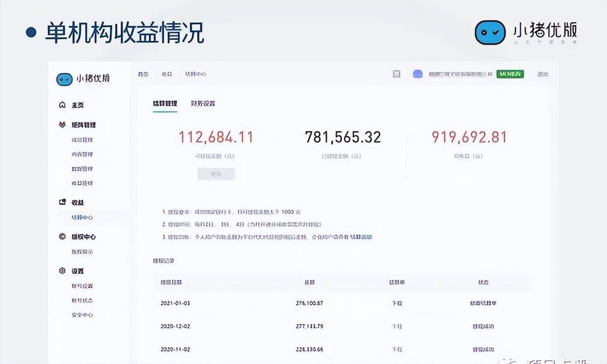This screenshot has width=607, height=364.
Task: Click the date column header in records table
Action: tap(171, 282)
